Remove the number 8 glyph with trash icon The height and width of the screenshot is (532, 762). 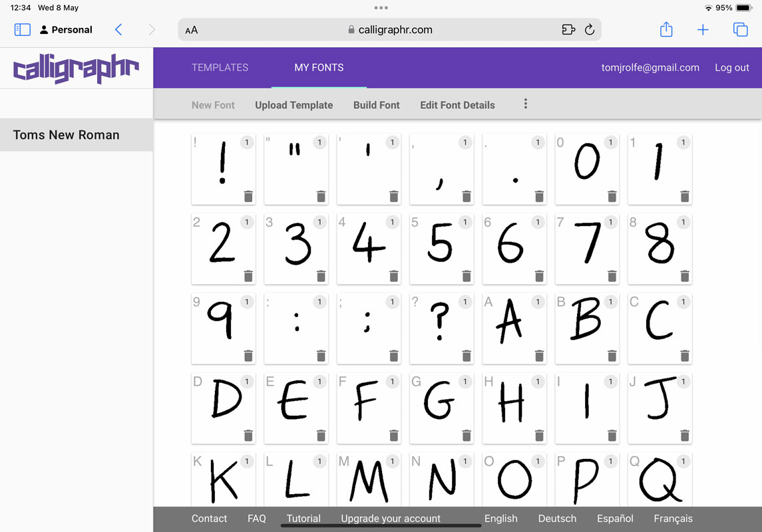(685, 276)
